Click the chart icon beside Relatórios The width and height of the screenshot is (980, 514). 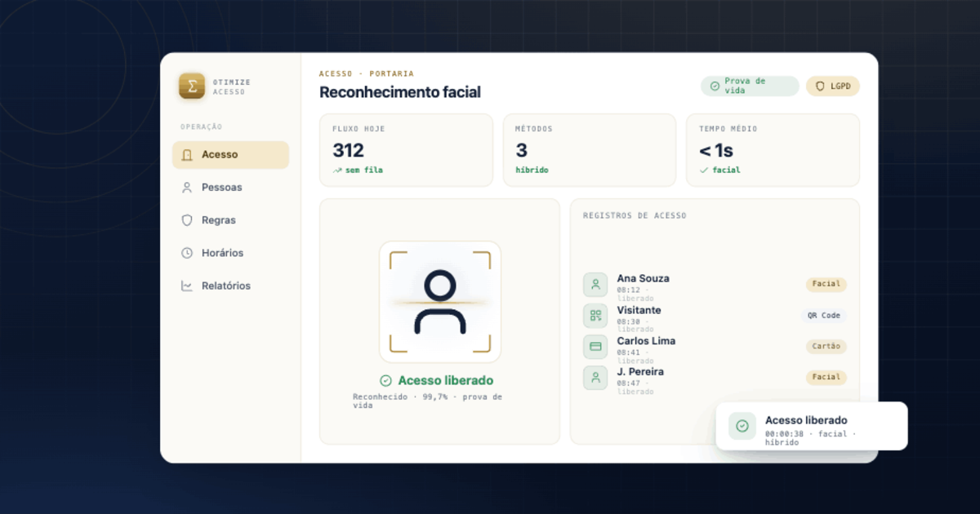[x=187, y=286]
